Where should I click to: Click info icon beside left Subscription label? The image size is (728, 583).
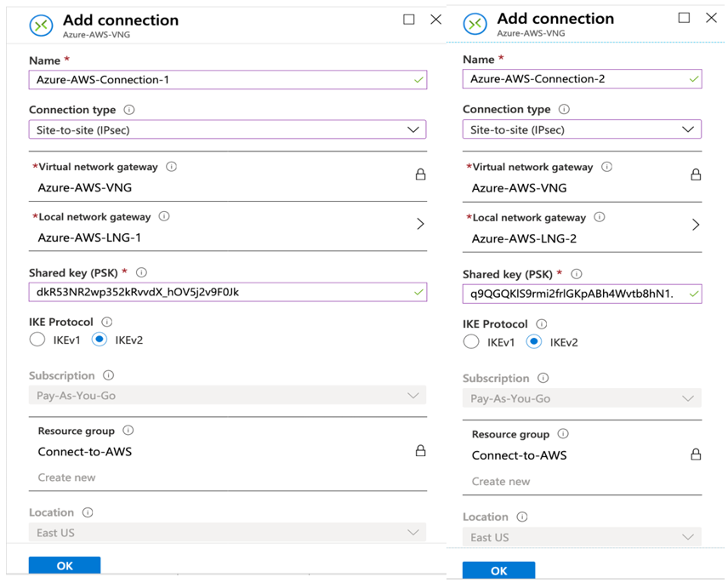coord(108,375)
